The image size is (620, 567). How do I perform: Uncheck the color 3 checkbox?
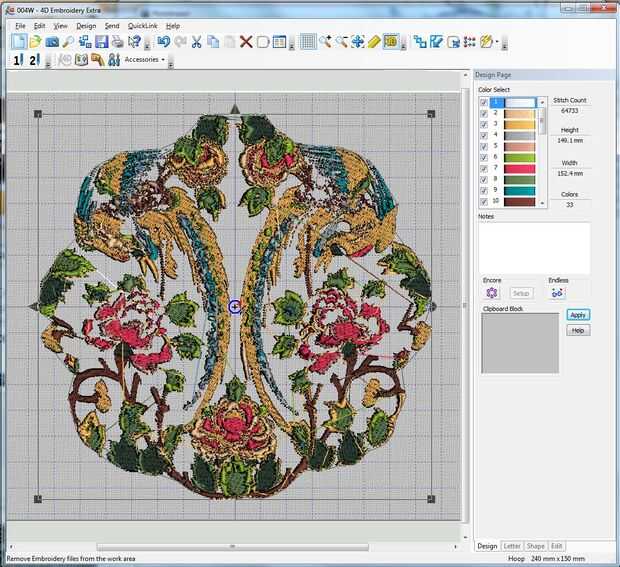coord(484,124)
